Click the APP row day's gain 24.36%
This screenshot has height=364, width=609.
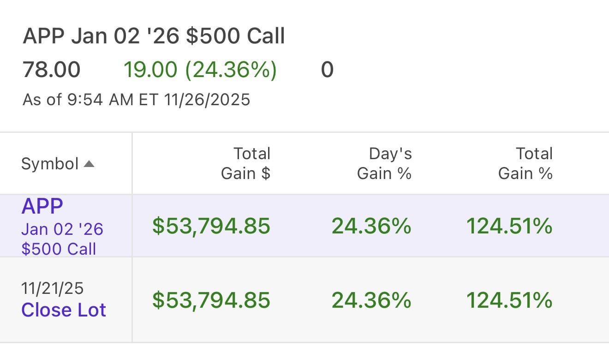[x=371, y=226]
